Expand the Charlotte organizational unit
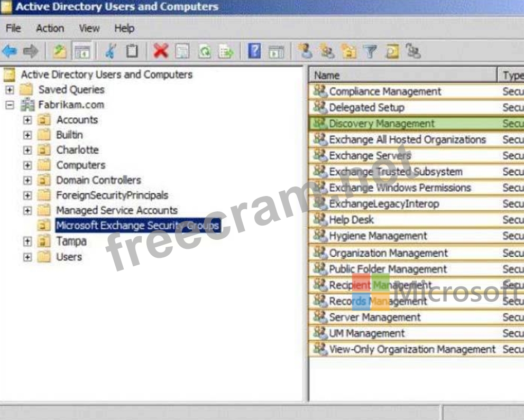The width and height of the screenshot is (524, 420). point(27,150)
